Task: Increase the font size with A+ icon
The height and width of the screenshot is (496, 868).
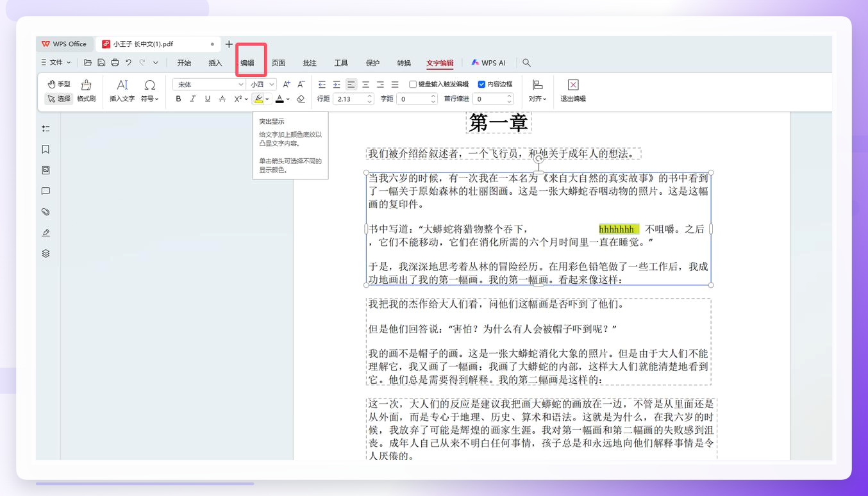Action: [x=287, y=84]
